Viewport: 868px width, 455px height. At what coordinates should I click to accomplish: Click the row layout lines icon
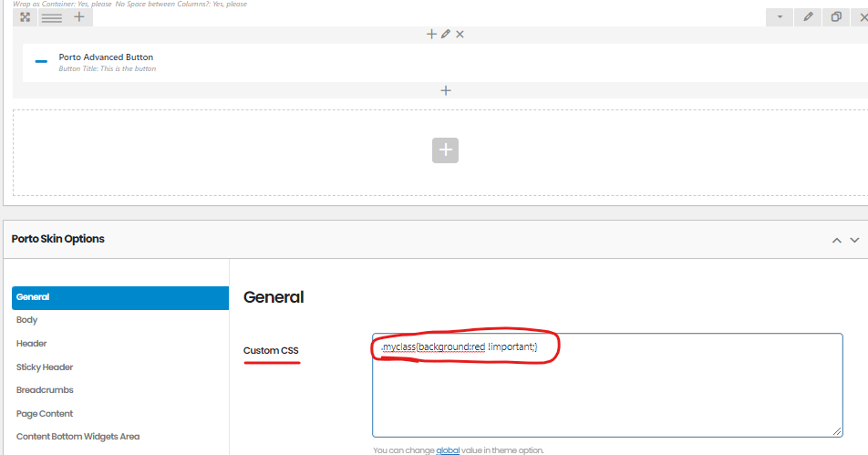[51, 17]
